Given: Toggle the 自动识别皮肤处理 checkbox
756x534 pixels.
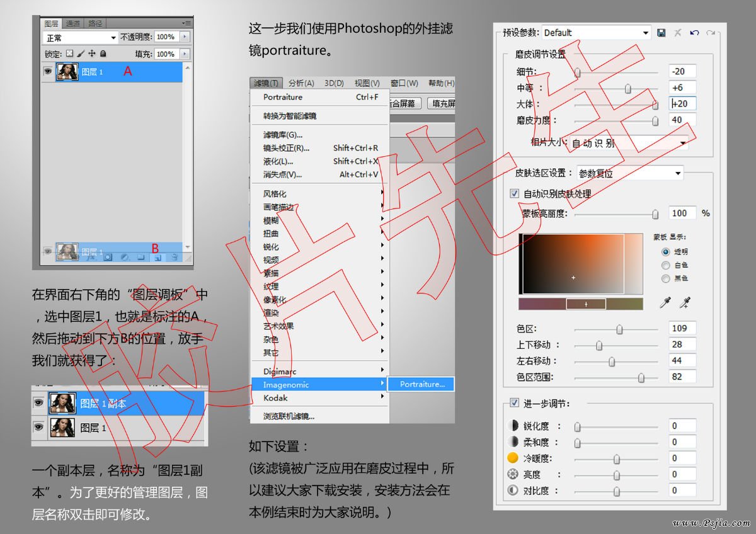Looking at the screenshot, I should 514,194.
